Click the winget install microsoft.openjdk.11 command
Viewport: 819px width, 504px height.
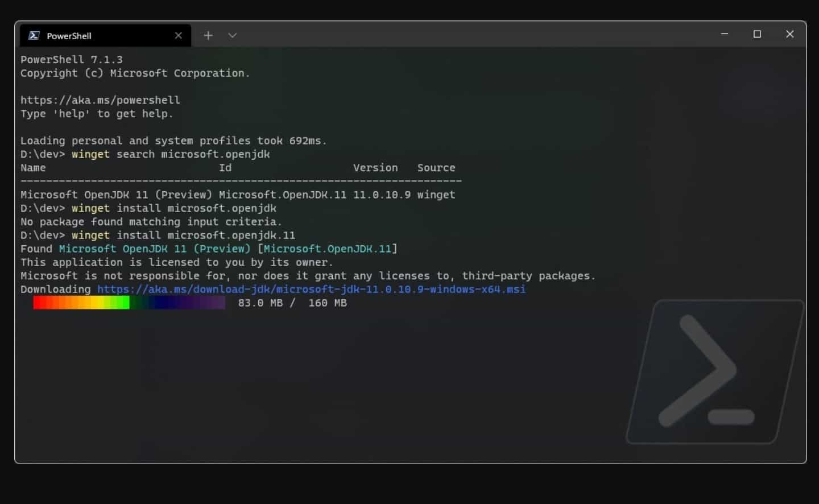coord(183,235)
